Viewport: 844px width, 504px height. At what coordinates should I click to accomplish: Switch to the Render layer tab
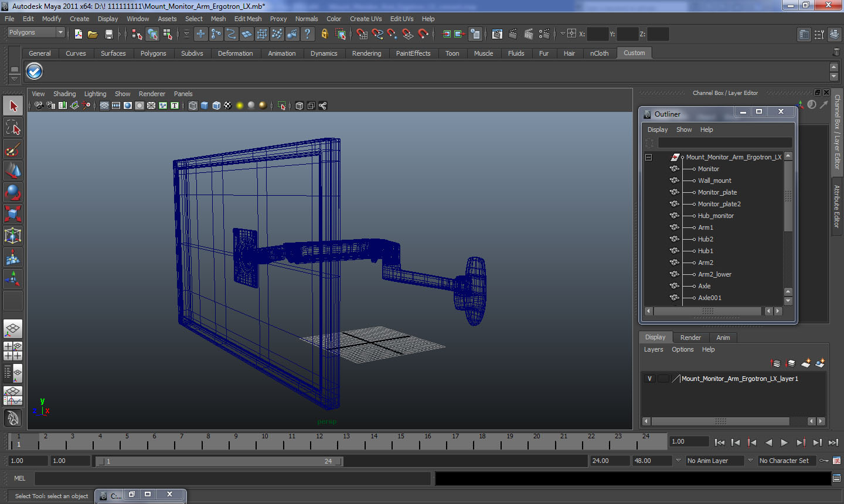(690, 338)
